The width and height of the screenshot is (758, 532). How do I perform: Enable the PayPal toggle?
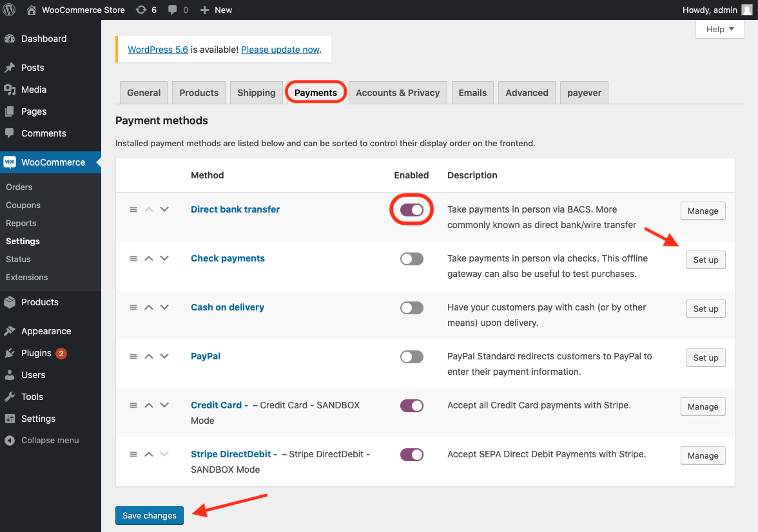coord(412,357)
